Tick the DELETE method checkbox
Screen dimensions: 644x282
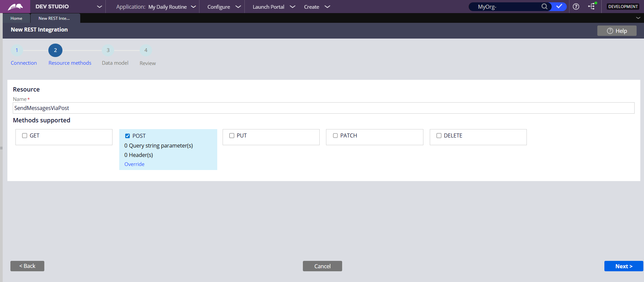click(439, 135)
